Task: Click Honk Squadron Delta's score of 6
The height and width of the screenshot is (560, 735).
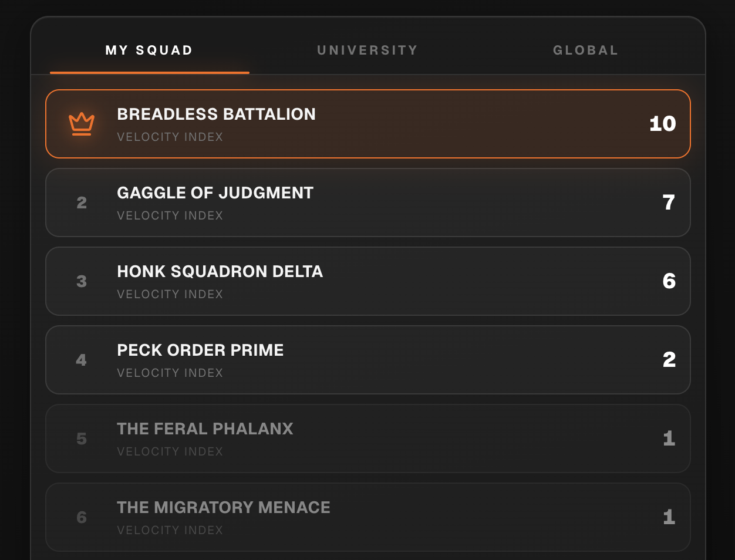Action: (669, 281)
